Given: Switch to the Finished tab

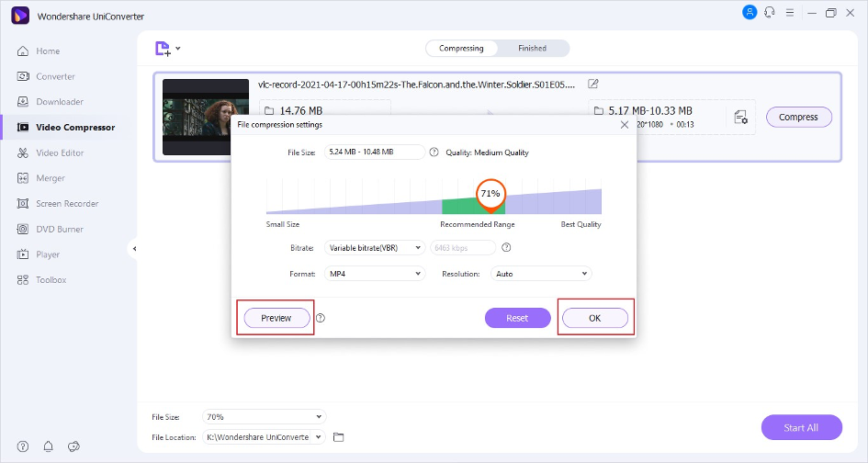Looking at the screenshot, I should click(x=532, y=48).
